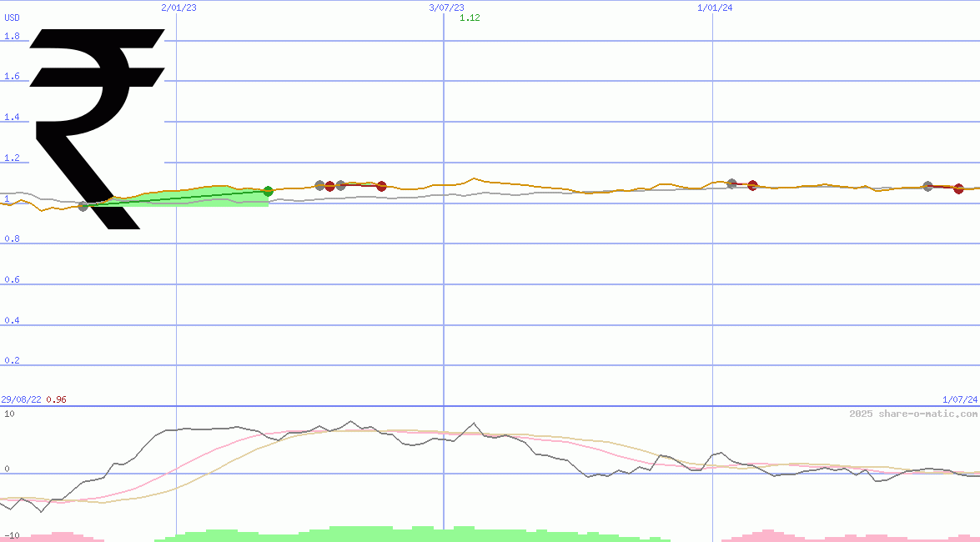Screen dimensions: 980x542
Task: Click the 0.8 price axis label
Action: pyautogui.click(x=12, y=238)
